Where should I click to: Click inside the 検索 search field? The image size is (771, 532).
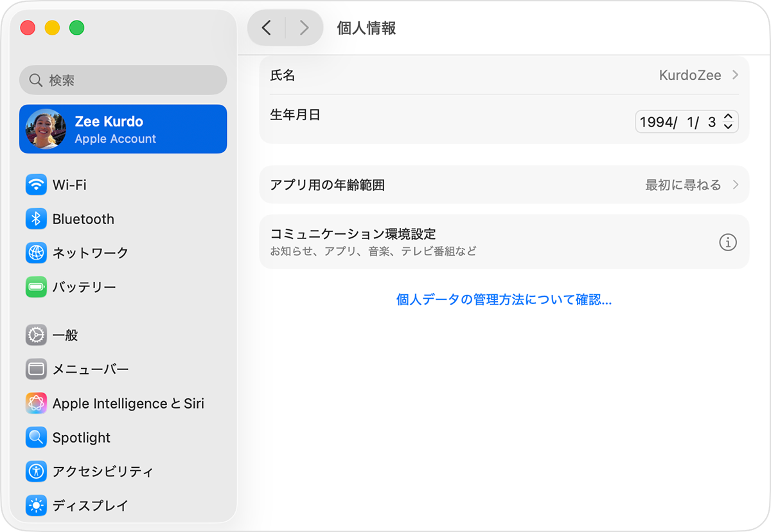pyautogui.click(x=123, y=80)
